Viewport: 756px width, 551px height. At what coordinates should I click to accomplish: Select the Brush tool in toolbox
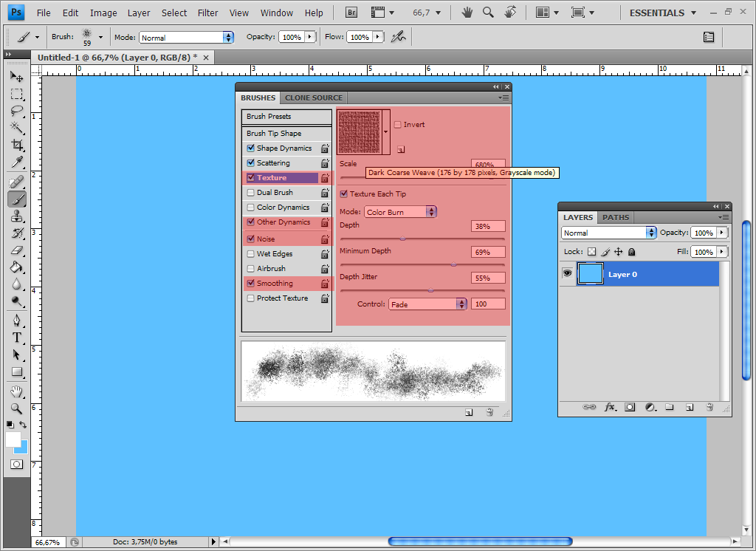[x=16, y=199]
